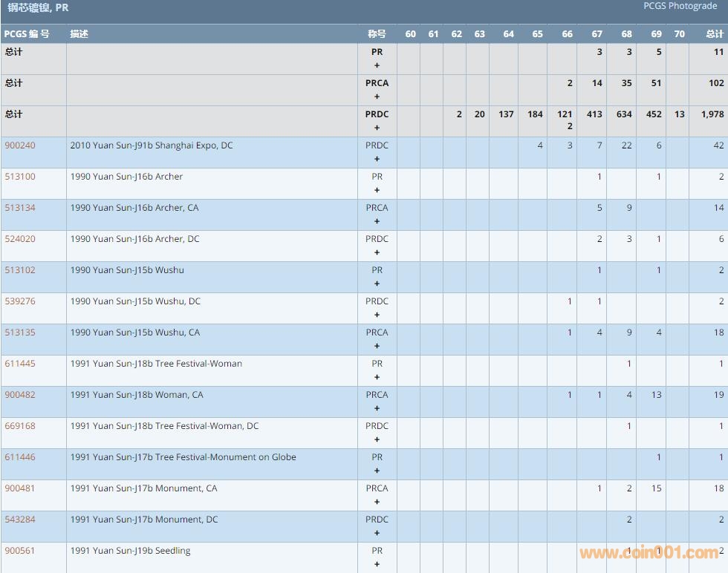
Task: Expand plus grades for 1991 Seedling row
Action: click(377, 564)
